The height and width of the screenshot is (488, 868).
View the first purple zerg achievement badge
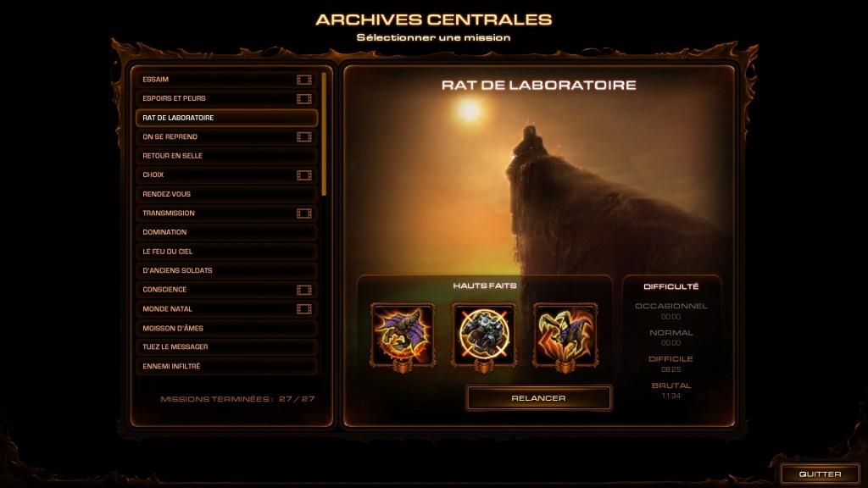pos(403,336)
